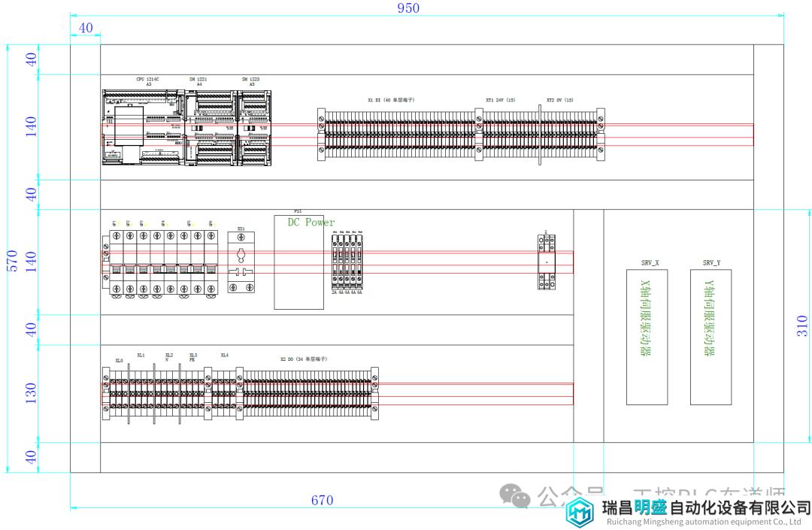Click the 'PS1' label text
The image size is (812, 530).
tap(298, 211)
